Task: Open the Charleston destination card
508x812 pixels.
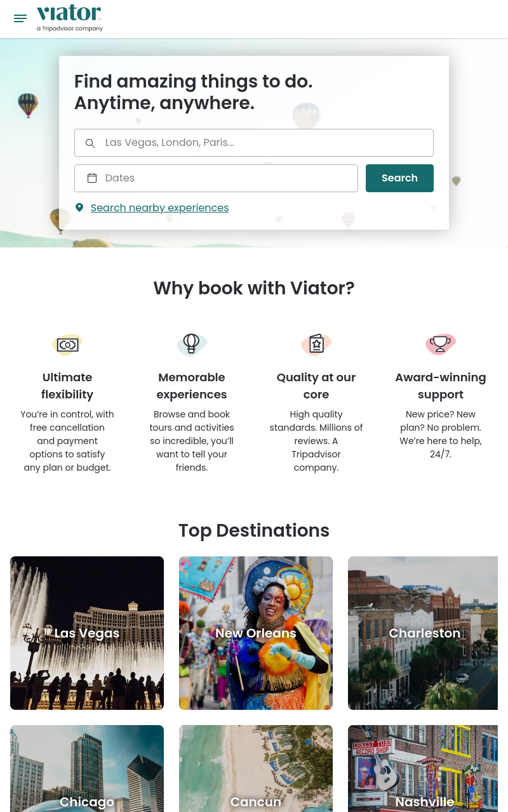Action: pos(423,633)
